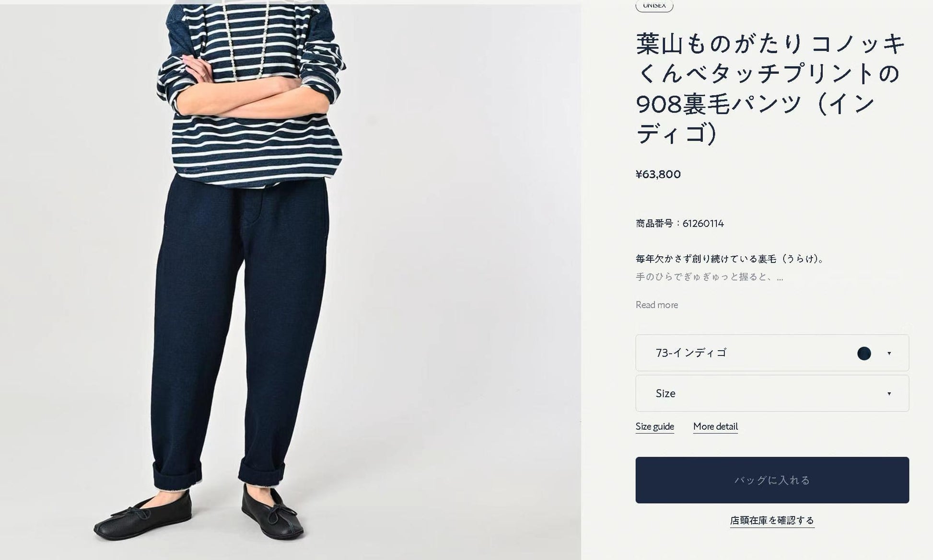Click the バッグに入れる button
This screenshot has width=933, height=560.
(x=772, y=480)
